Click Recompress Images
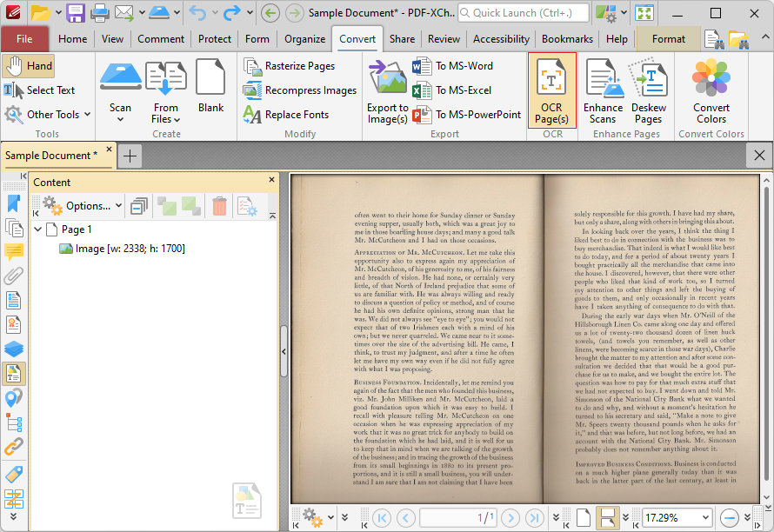The height and width of the screenshot is (532, 774). click(300, 90)
